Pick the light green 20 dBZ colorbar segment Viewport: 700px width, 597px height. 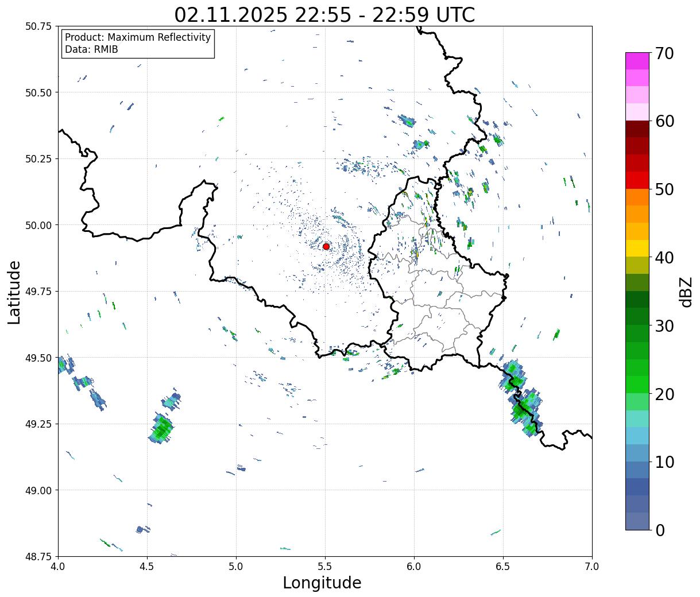pyautogui.click(x=637, y=401)
